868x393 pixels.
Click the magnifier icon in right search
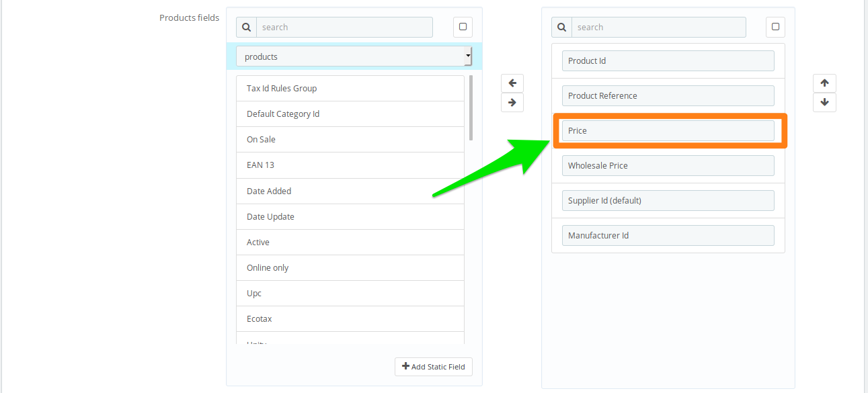pyautogui.click(x=561, y=28)
